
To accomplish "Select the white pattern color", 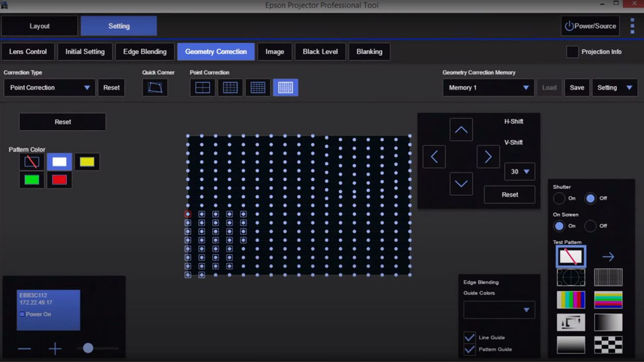I will [x=59, y=162].
